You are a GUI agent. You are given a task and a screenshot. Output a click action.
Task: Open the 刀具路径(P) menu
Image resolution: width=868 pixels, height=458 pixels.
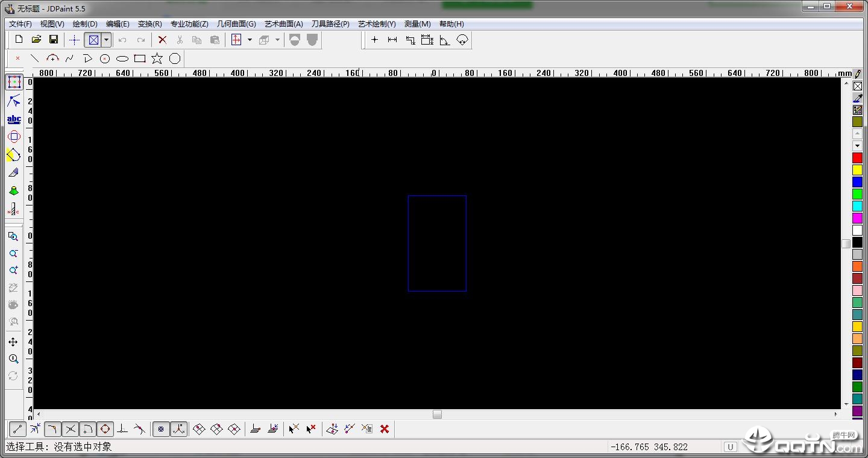(330, 24)
